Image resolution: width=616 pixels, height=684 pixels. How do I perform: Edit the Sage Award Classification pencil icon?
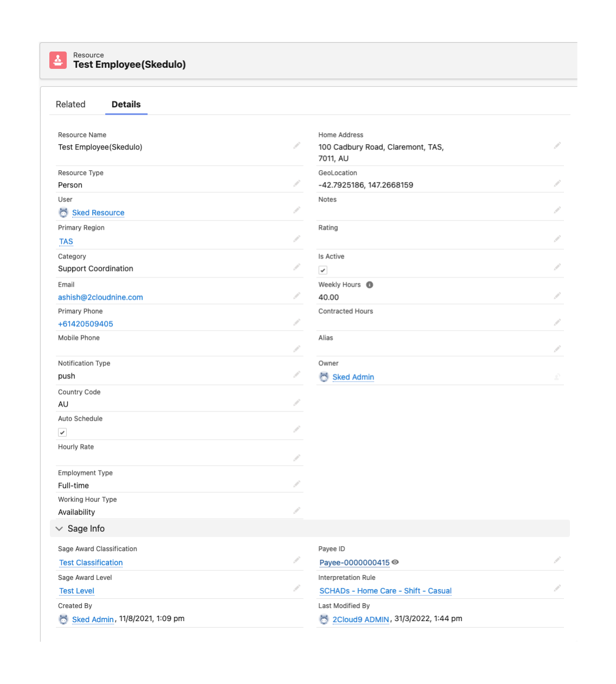pos(297,560)
